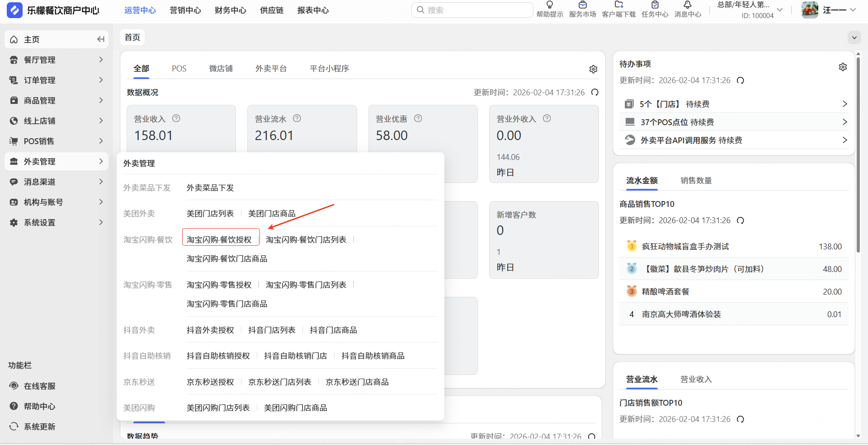Open the 服务市场 icon

tap(582, 5)
